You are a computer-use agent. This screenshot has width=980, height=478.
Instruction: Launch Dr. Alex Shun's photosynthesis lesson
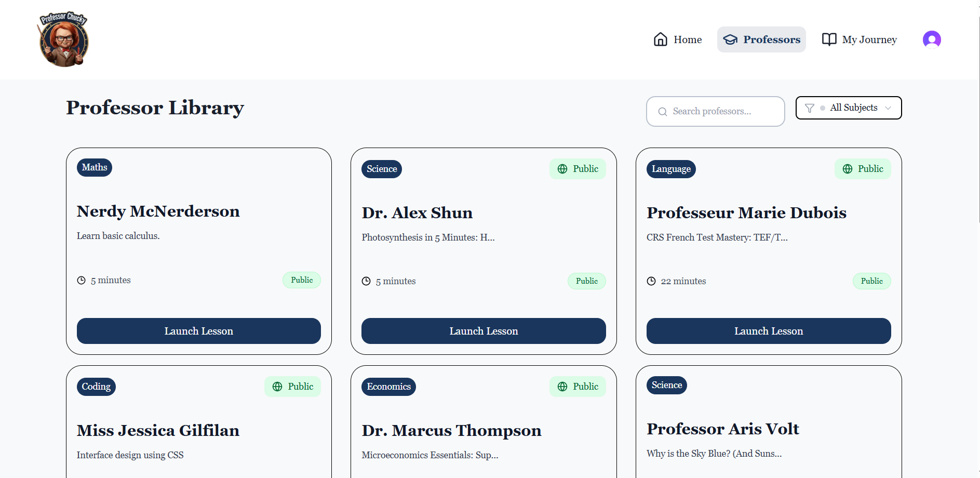[484, 331]
